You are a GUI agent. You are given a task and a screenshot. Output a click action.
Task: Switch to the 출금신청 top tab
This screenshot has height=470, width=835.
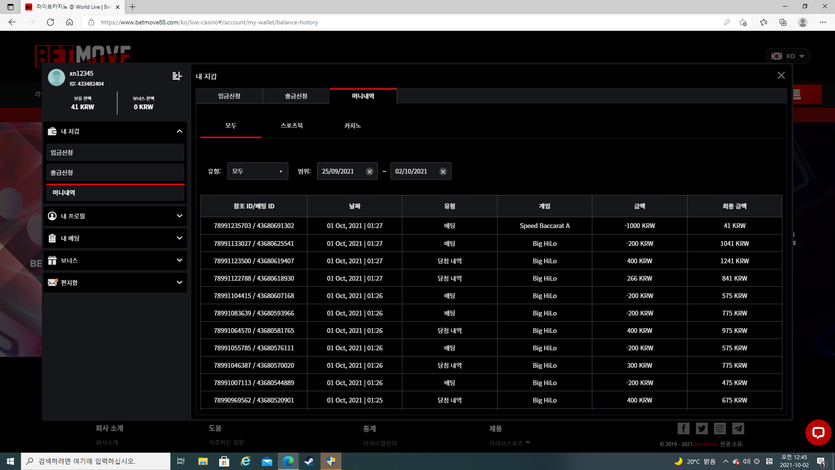click(x=296, y=96)
